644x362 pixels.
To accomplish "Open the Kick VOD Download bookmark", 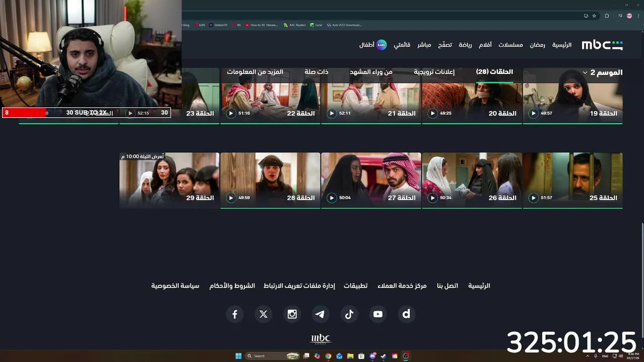I will (345, 25).
